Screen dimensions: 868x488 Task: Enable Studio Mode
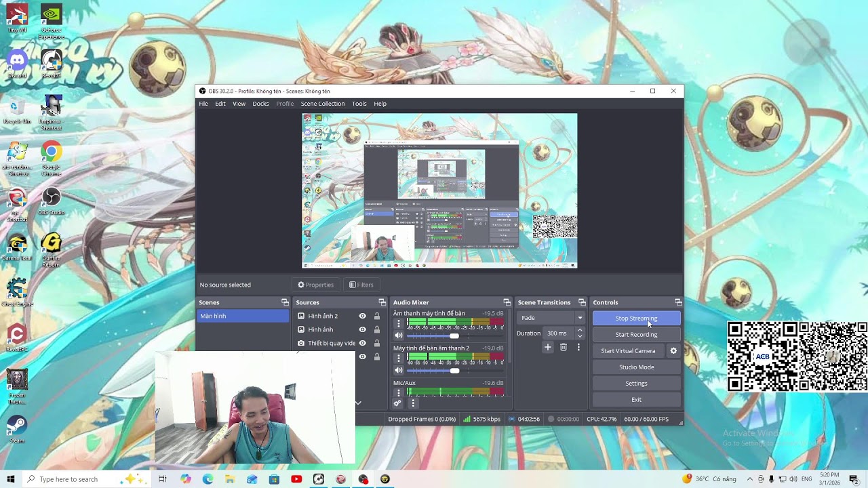(x=636, y=367)
